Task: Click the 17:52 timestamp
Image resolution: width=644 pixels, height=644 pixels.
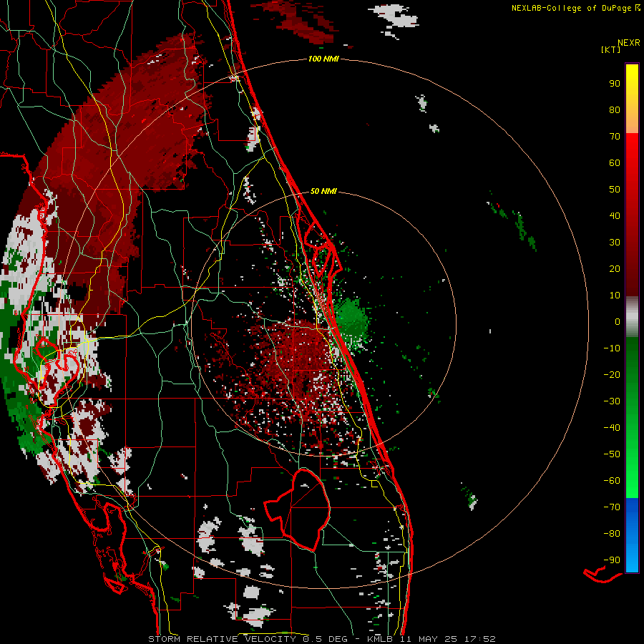Action: point(479,639)
